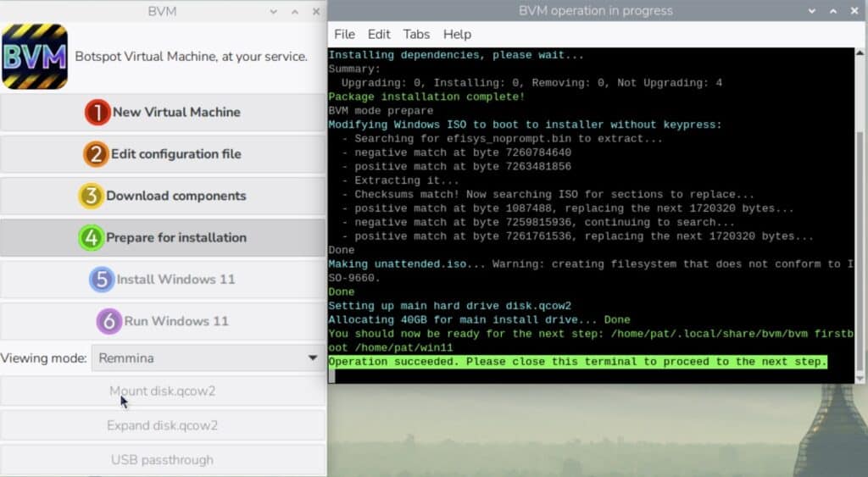Click the yellow number 3 Download components icon

92,196
